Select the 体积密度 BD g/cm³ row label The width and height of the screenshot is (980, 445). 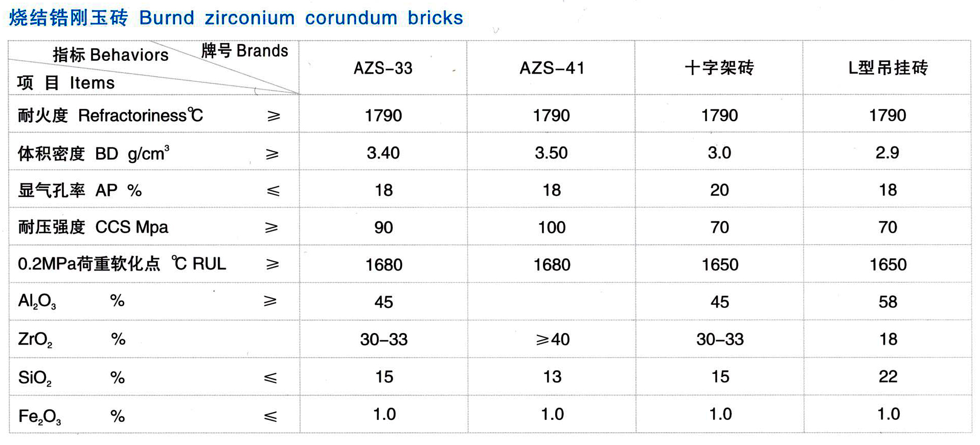coord(93,153)
